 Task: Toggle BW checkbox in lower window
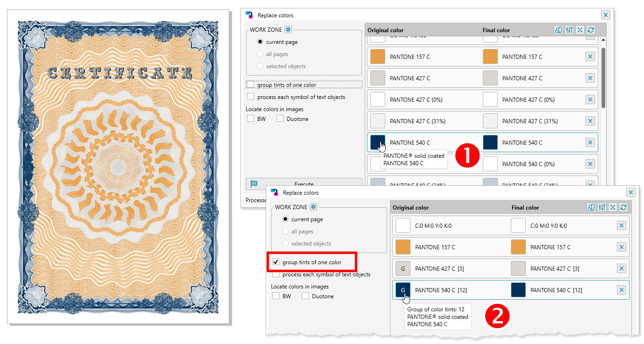pyautogui.click(x=276, y=296)
